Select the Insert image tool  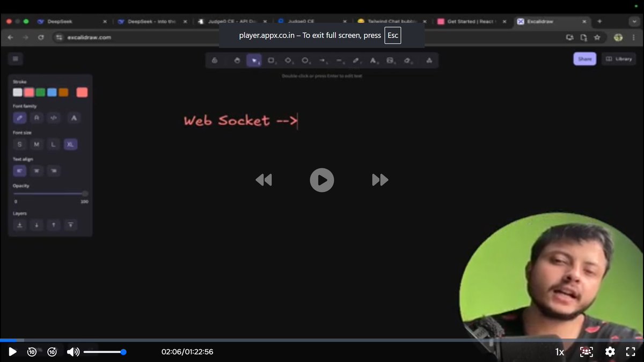point(390,60)
